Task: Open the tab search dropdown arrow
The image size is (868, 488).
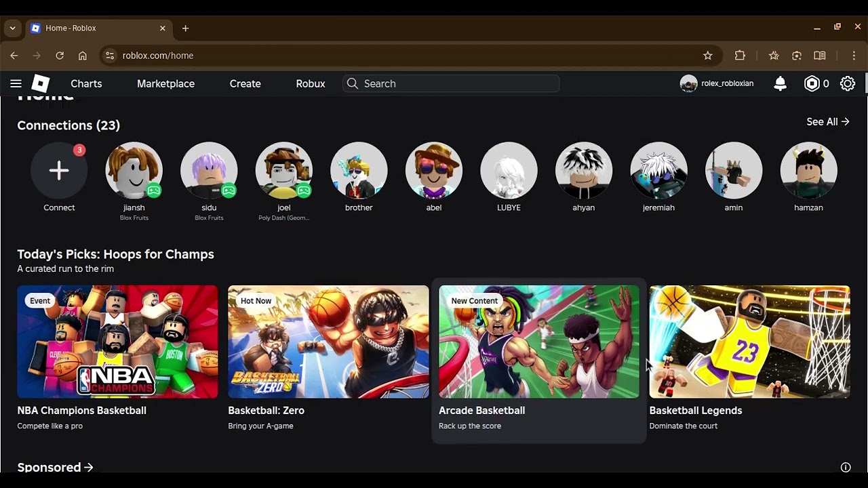Action: 12,28
